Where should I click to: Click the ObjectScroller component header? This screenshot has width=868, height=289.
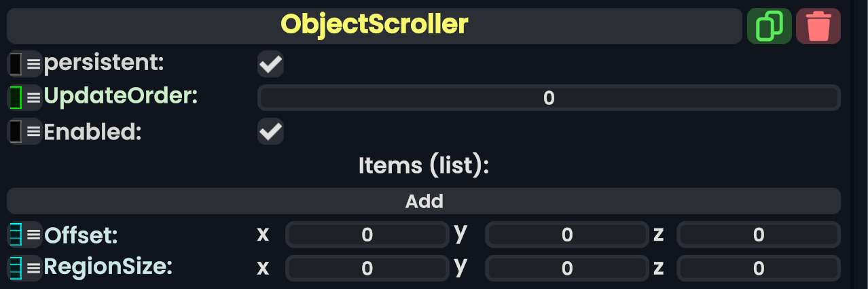coord(374,26)
